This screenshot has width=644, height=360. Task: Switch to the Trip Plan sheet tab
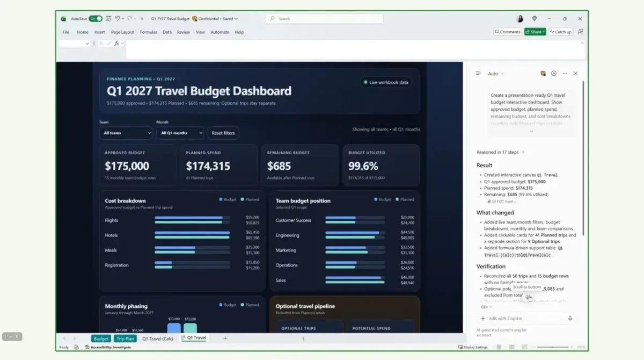coord(125,339)
